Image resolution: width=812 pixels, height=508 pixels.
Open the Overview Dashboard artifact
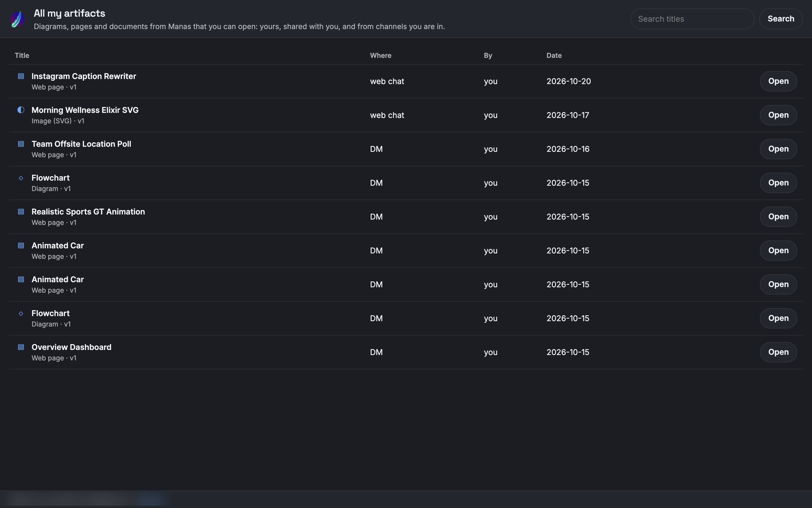tap(778, 352)
